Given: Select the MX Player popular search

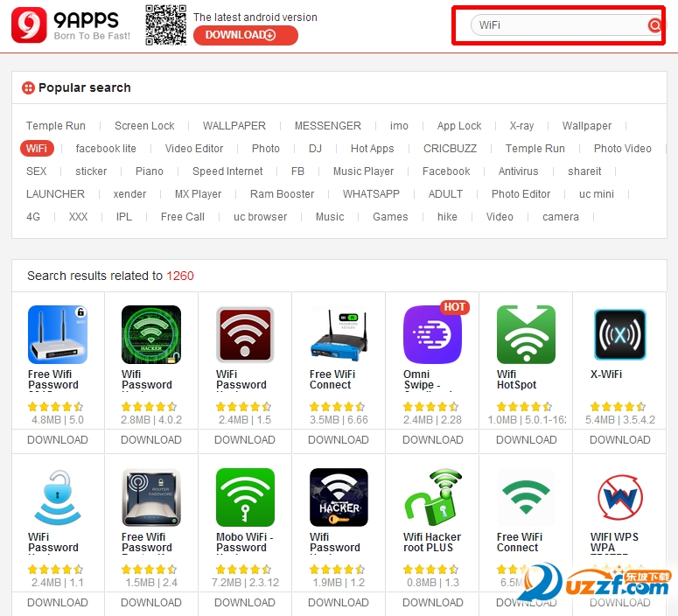Looking at the screenshot, I should [x=198, y=193].
